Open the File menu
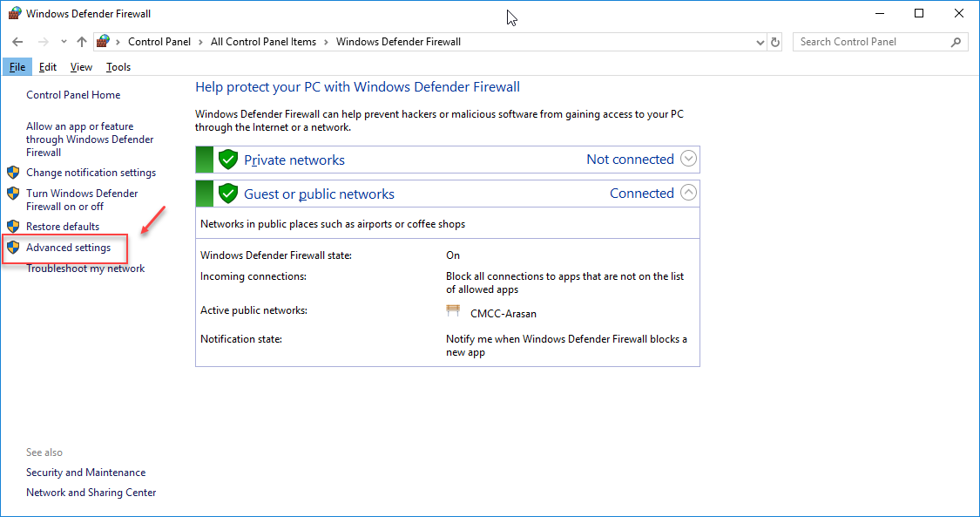This screenshot has width=980, height=517. click(17, 67)
